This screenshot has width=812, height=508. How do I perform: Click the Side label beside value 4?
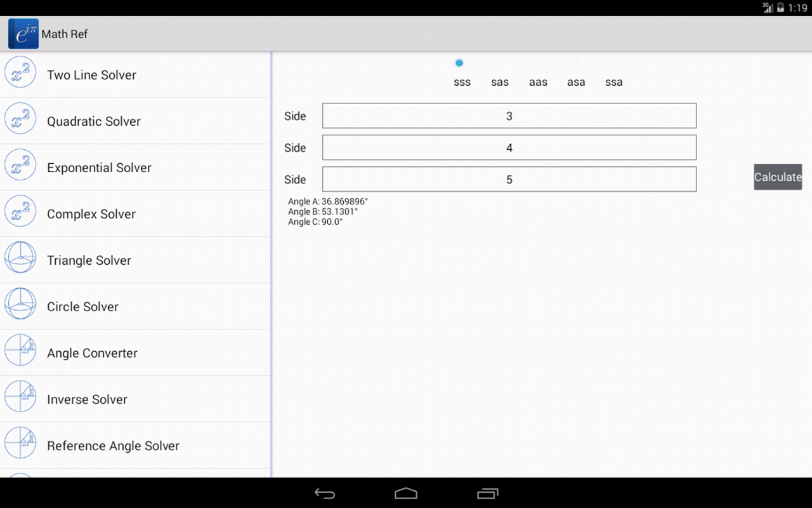(x=295, y=148)
